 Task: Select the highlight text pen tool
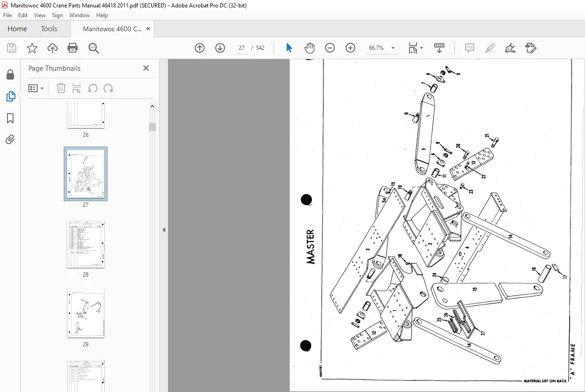(x=490, y=48)
